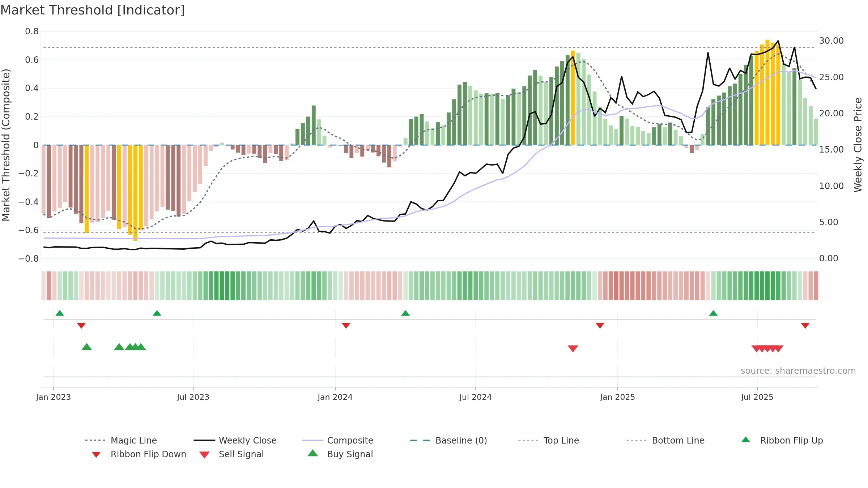Click the orange bar peak near November 2024
This screenshot has width=868, height=488.
(573, 98)
